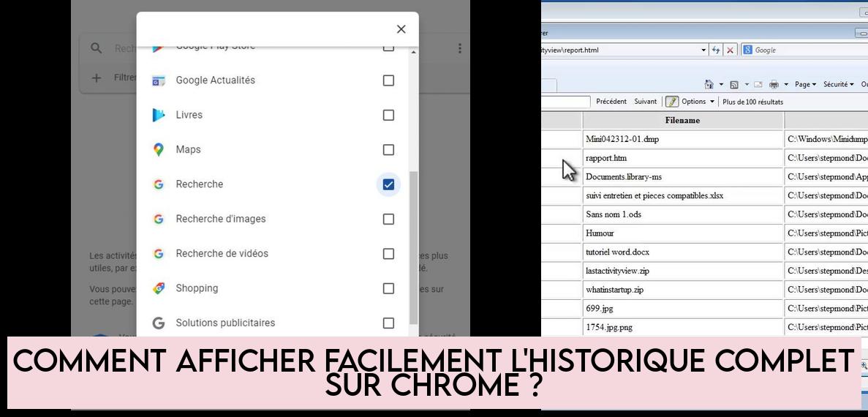
Task: Click the 699.jpg filename cell
Action: [x=682, y=309]
